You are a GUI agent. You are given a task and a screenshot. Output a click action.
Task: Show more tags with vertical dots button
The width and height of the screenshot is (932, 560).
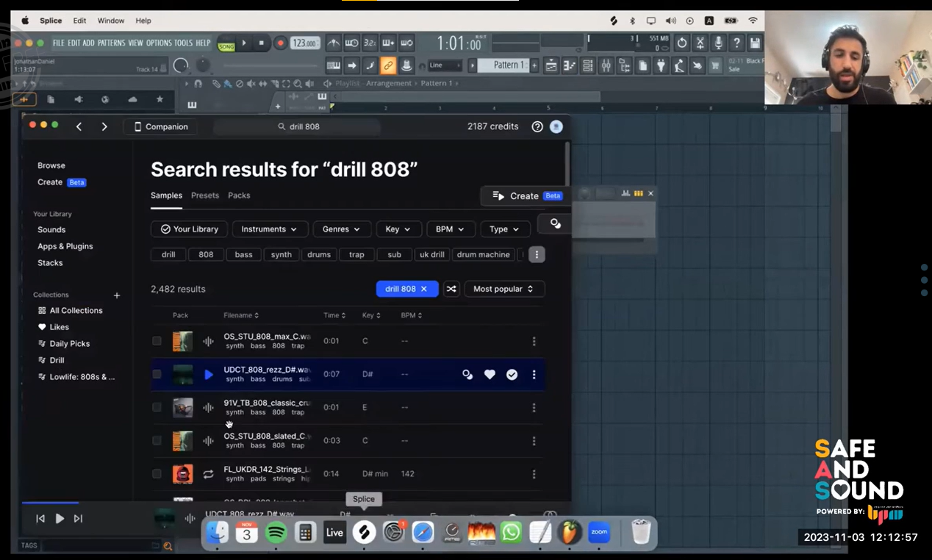click(537, 254)
